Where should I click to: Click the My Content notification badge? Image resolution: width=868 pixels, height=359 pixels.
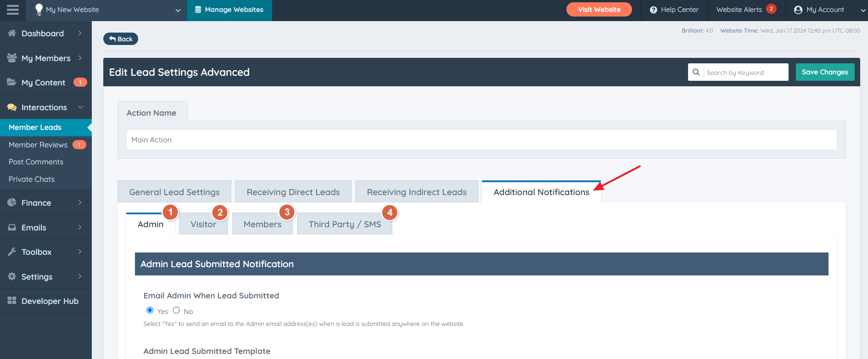80,82
